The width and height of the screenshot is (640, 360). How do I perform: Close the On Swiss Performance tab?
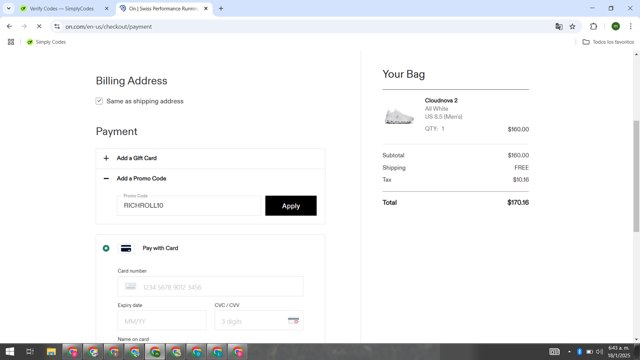pos(206,9)
